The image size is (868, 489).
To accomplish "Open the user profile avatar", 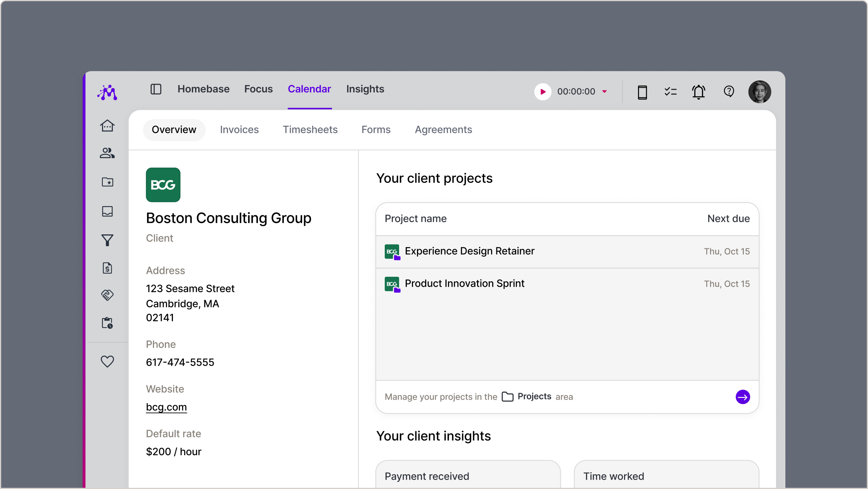I will [759, 92].
